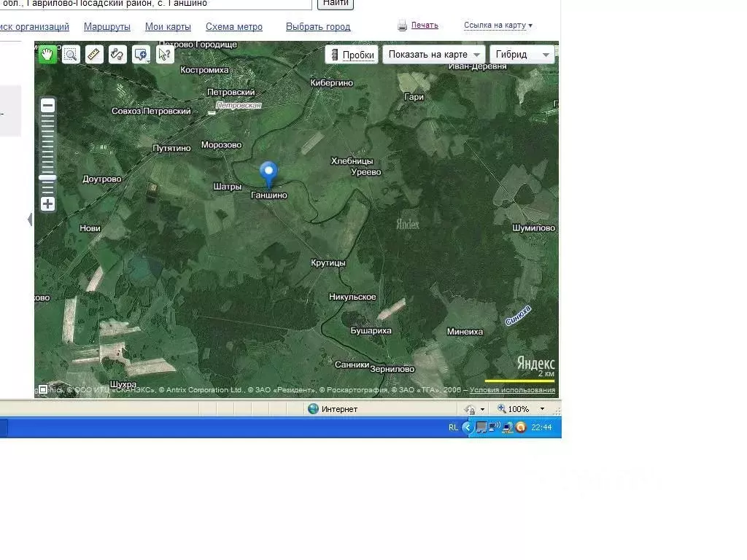Select the ruler distance measurement tool

[94, 54]
